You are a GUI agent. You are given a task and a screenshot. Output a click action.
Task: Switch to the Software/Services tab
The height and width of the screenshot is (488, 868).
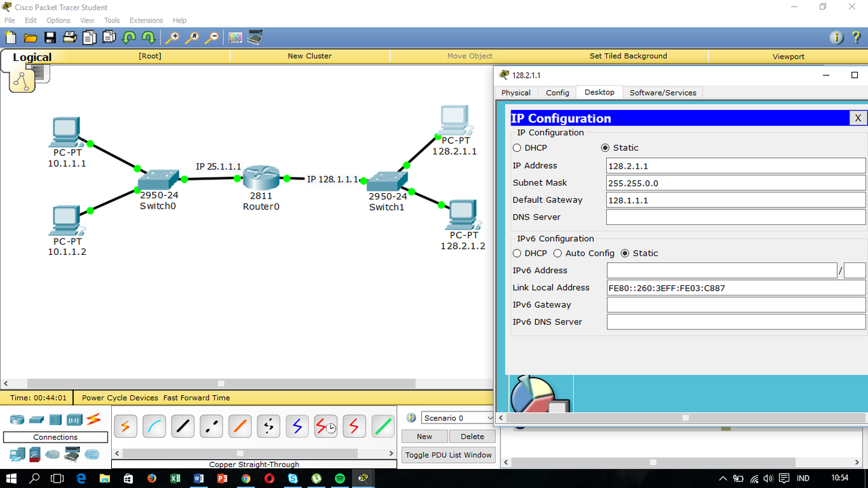pos(663,93)
